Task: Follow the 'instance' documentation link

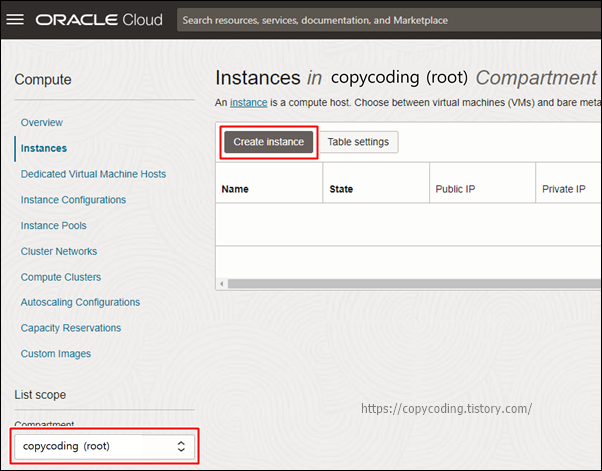Action: [x=248, y=102]
